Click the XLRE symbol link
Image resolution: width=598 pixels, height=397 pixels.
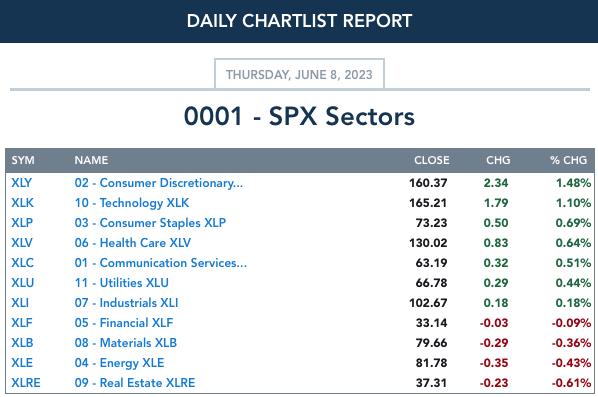click(x=26, y=383)
